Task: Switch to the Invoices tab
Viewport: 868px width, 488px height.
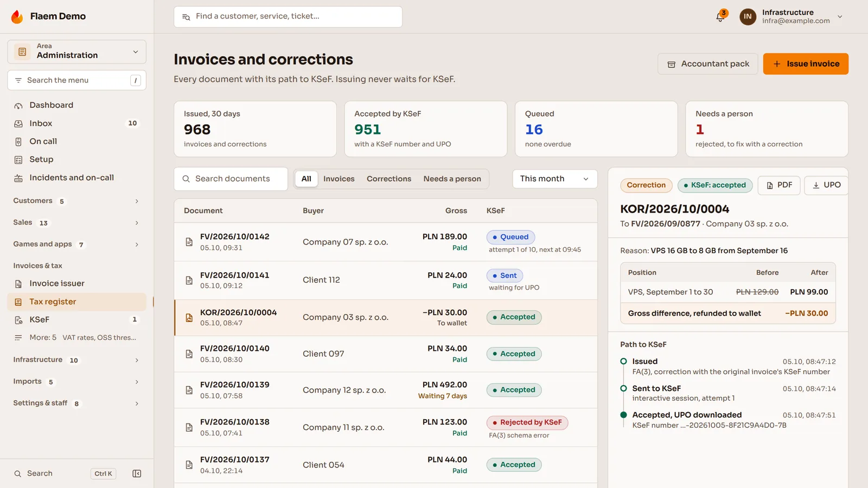Action: (x=339, y=179)
